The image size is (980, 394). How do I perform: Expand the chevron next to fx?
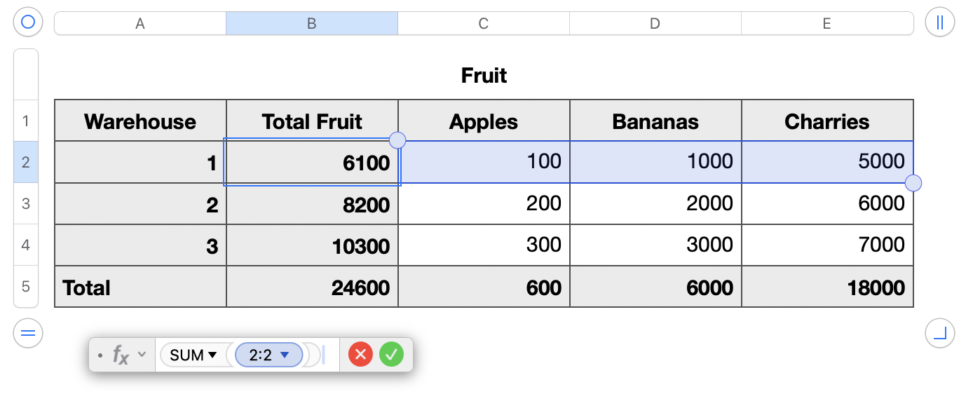[142, 355]
